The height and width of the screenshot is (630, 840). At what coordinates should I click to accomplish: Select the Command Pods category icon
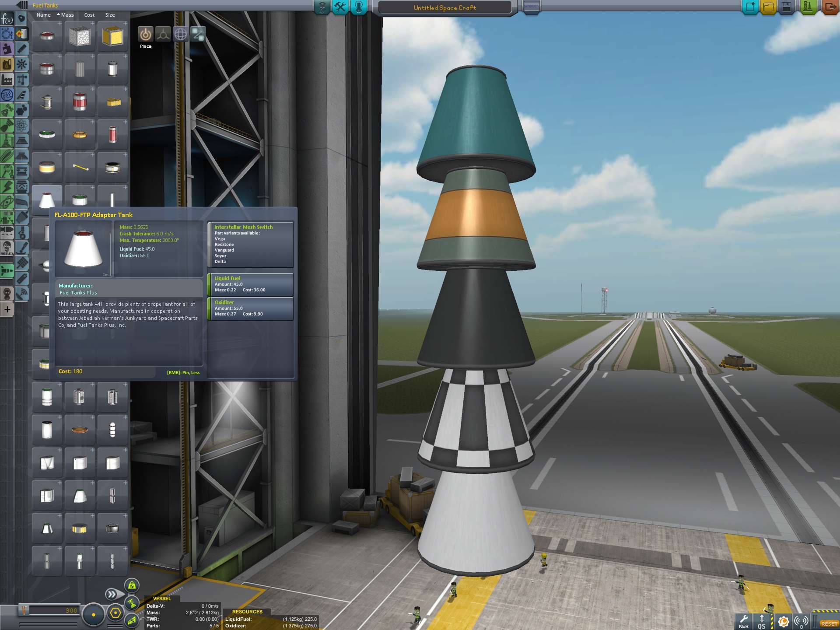(x=22, y=20)
